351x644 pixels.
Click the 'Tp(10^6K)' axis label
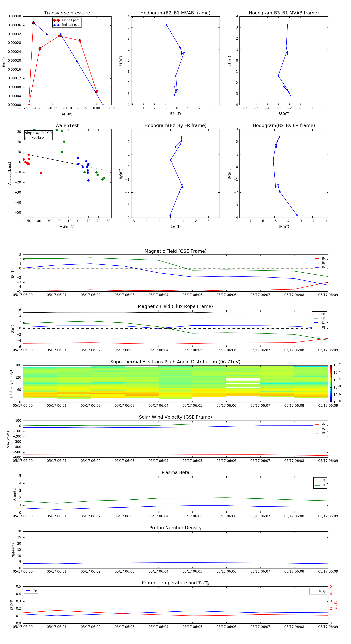[11, 605]
